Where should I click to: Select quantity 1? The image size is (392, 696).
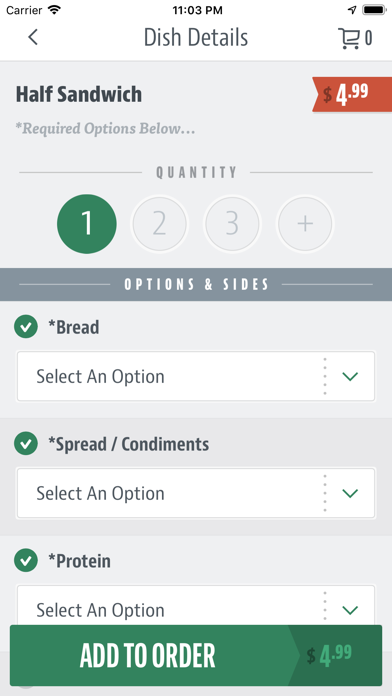pos(87,224)
